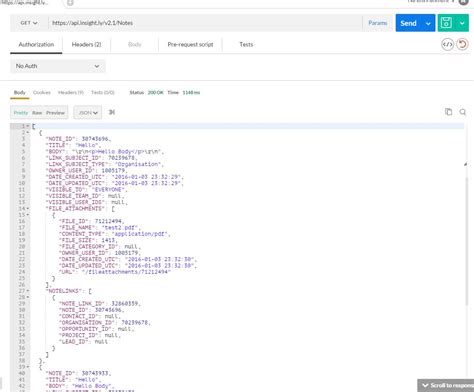Copy the response with clipboard icon

(449, 112)
